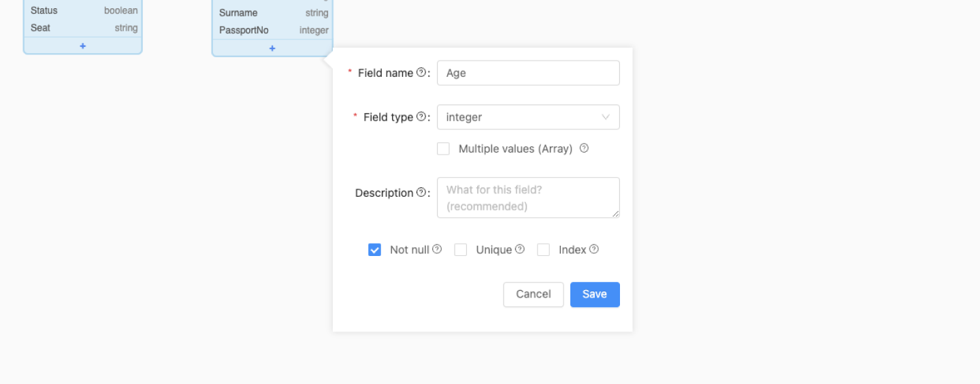The height and width of the screenshot is (384, 980).
Task: Click help icon beside Field type label
Action: [421, 116]
